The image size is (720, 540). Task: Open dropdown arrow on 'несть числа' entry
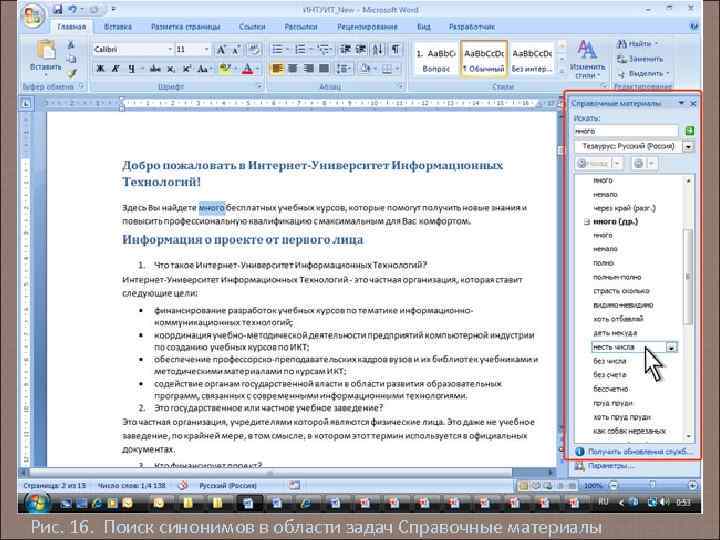coord(672,348)
